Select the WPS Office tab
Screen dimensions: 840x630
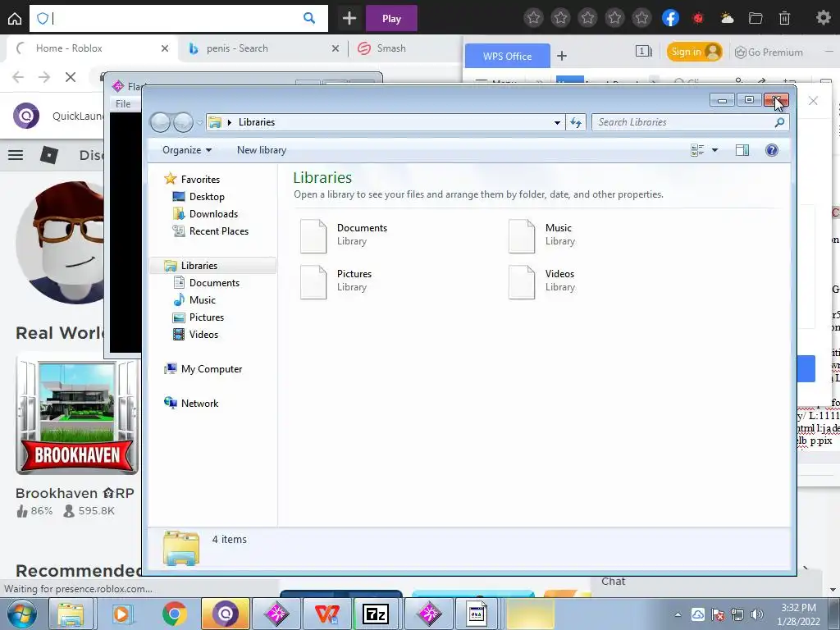pyautogui.click(x=507, y=56)
